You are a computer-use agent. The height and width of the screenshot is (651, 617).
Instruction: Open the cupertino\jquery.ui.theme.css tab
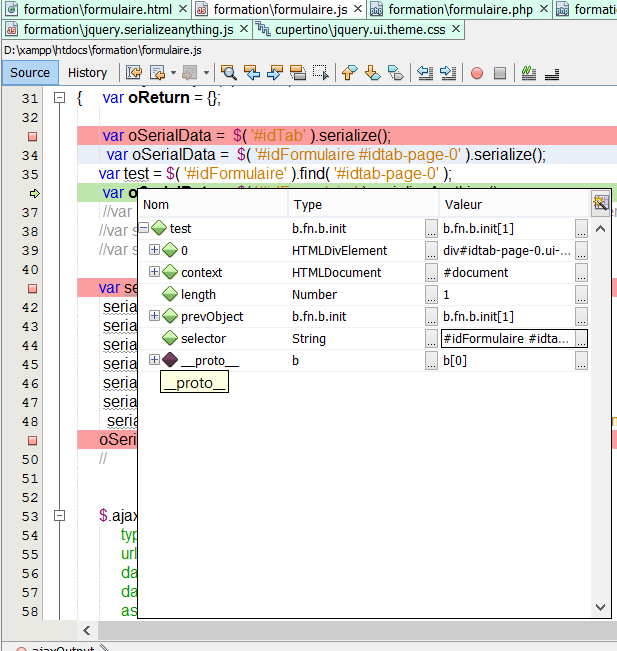click(360, 29)
